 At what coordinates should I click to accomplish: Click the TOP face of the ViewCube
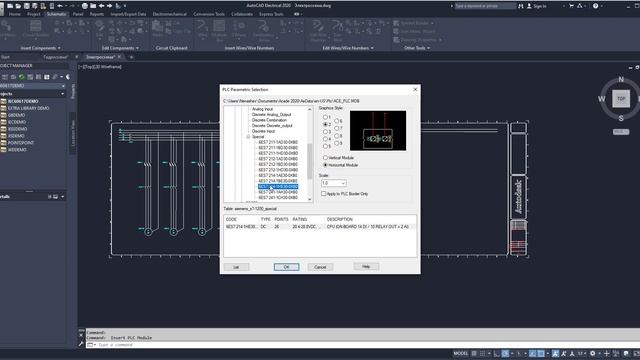click(x=621, y=99)
